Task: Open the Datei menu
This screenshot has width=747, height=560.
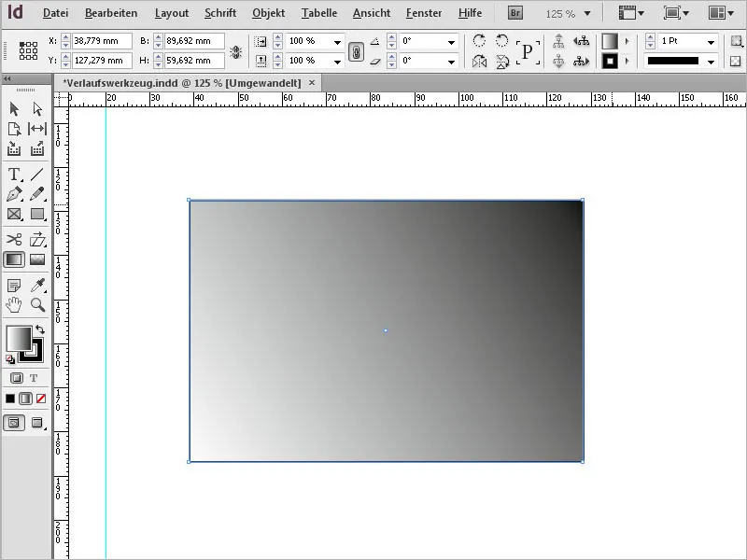Action: point(55,13)
